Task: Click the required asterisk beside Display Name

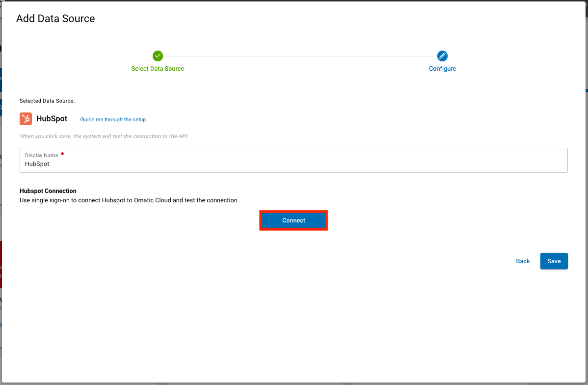Action: 62,153
